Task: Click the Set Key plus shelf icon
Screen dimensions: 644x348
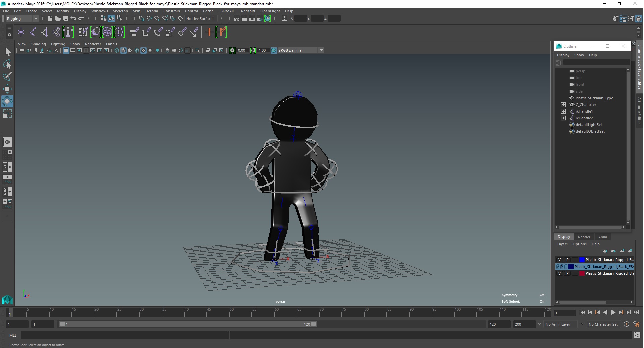Action: coord(209,32)
